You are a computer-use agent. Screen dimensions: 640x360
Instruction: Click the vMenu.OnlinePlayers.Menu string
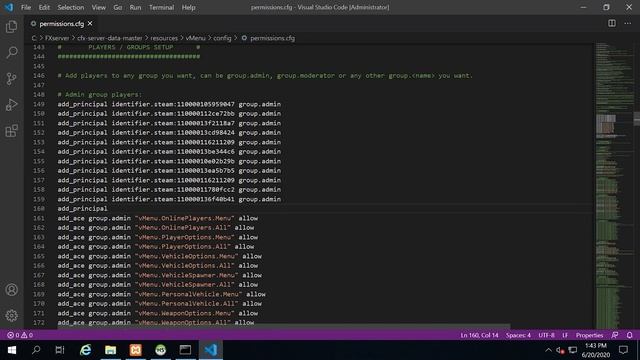185,218
